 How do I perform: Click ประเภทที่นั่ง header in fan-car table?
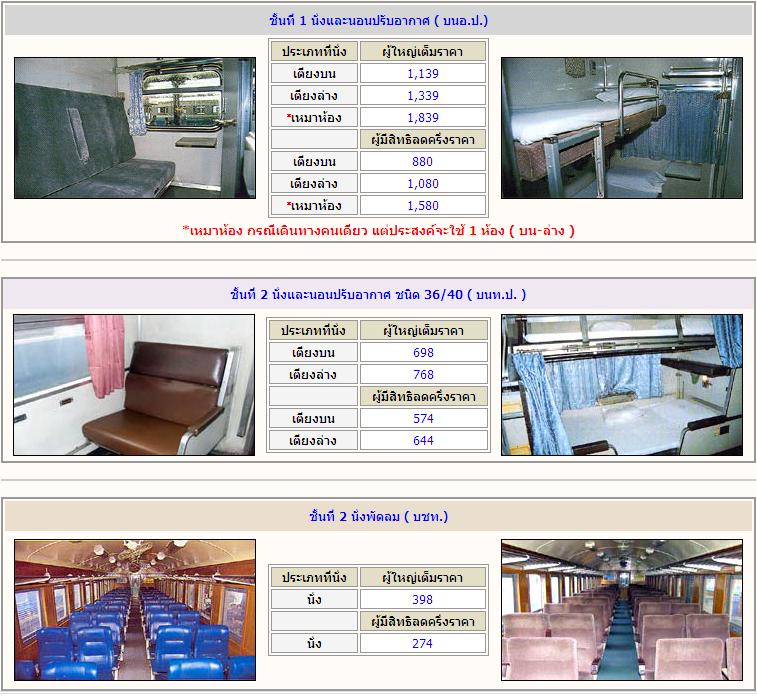[x=314, y=577]
